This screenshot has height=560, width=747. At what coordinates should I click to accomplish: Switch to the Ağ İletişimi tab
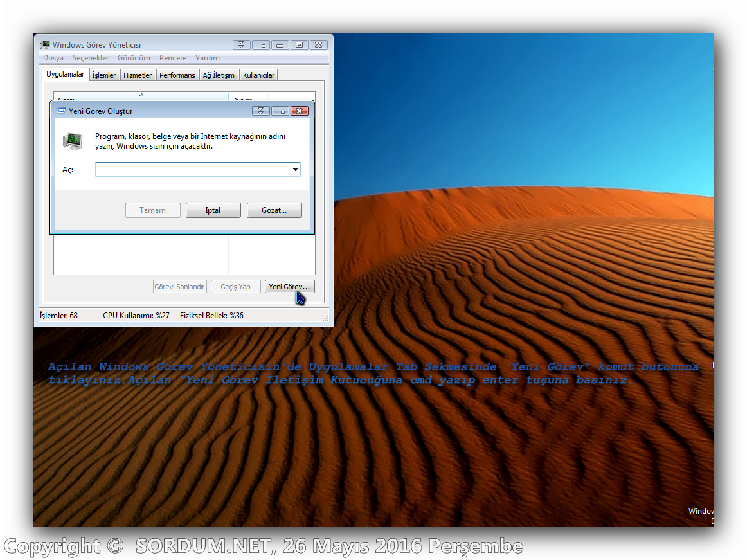click(219, 75)
